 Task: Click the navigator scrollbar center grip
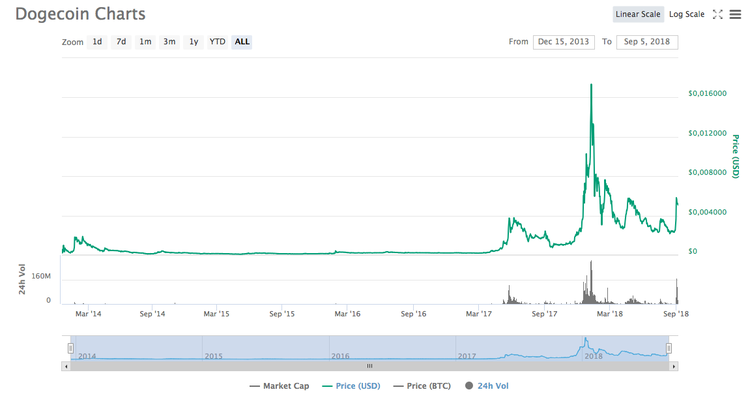(370, 366)
